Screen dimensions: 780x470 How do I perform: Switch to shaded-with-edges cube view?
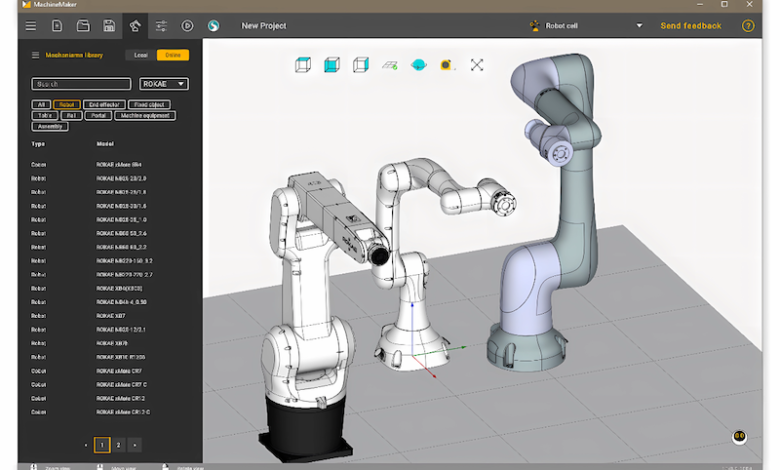pos(361,65)
